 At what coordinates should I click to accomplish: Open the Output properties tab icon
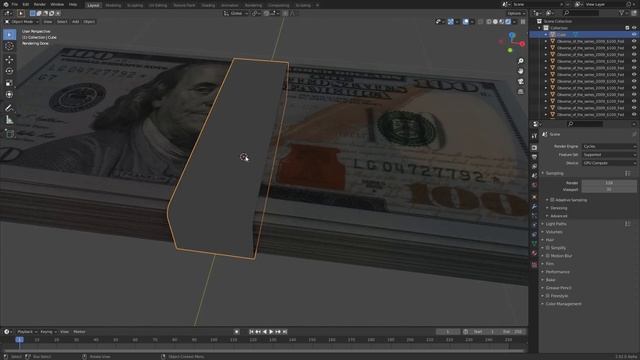click(534, 157)
